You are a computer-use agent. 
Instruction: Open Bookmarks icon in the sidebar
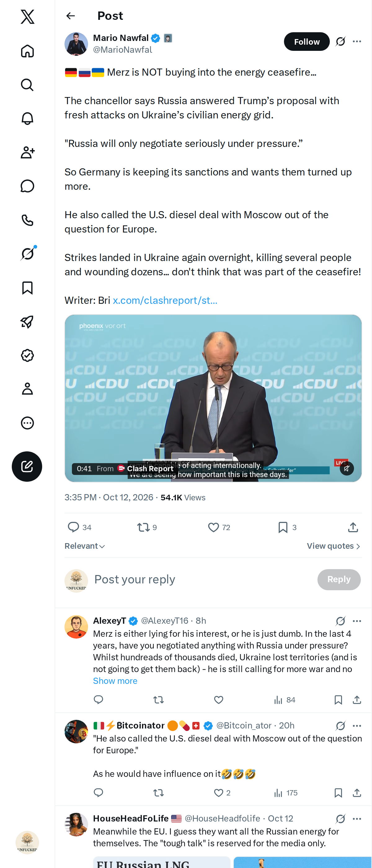point(27,288)
